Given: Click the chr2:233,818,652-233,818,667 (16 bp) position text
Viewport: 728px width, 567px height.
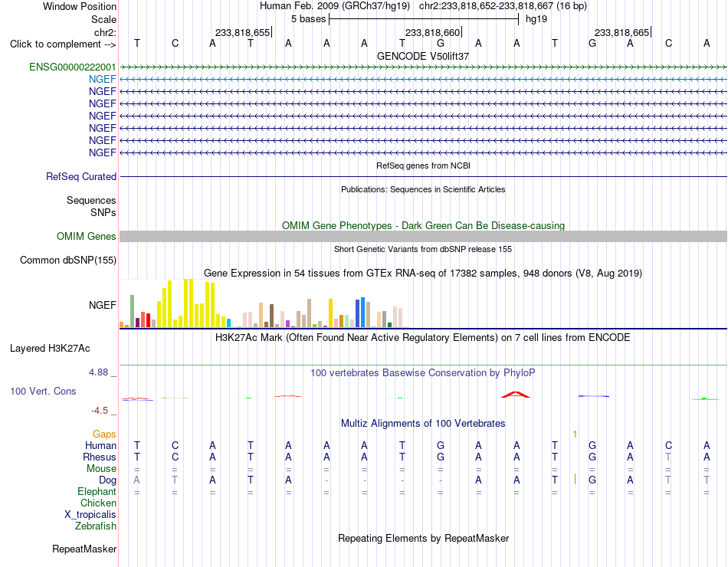Looking at the screenshot, I should pyautogui.click(x=503, y=6).
